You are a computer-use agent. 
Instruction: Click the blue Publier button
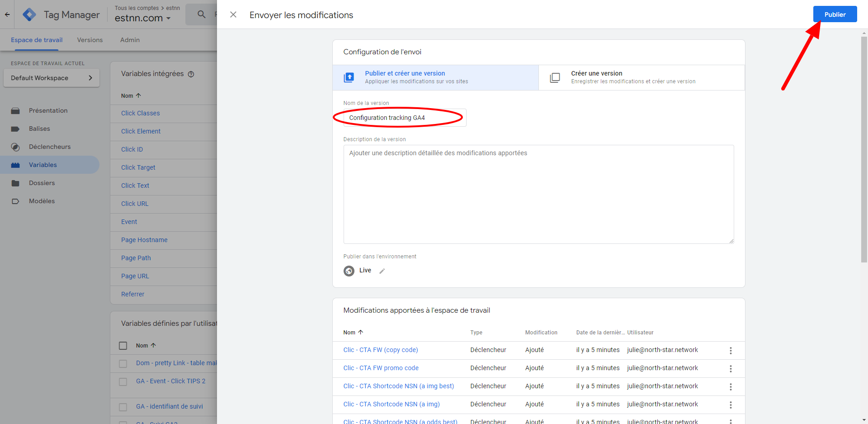pyautogui.click(x=835, y=14)
